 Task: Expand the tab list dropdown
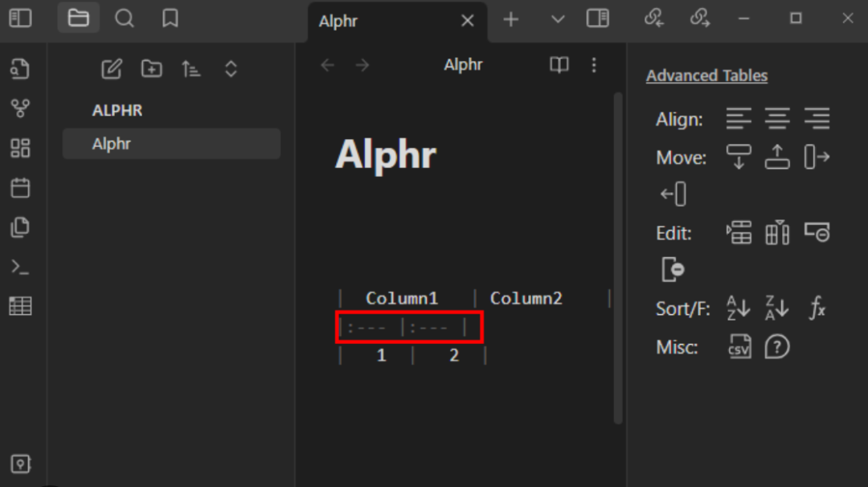(x=558, y=20)
